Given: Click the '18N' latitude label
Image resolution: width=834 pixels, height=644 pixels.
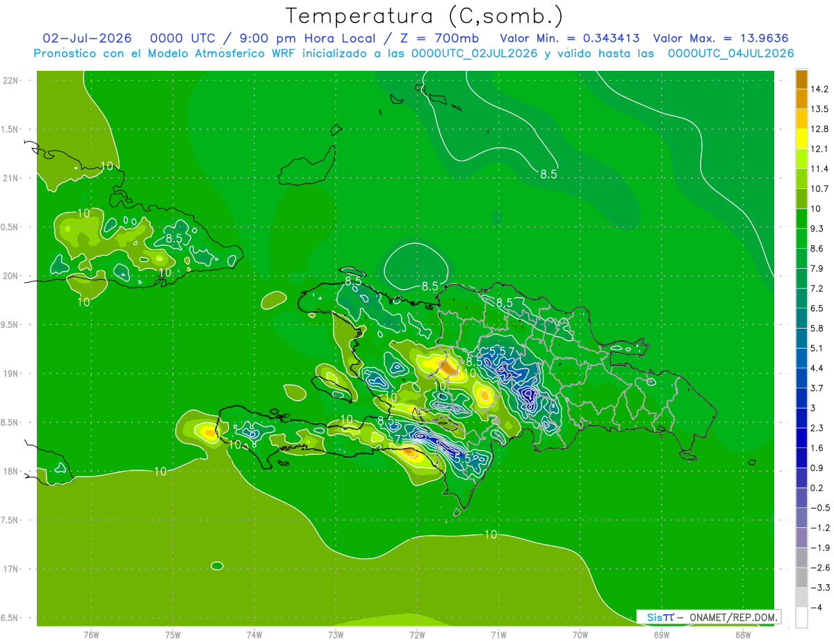Looking at the screenshot, I should click(11, 472).
